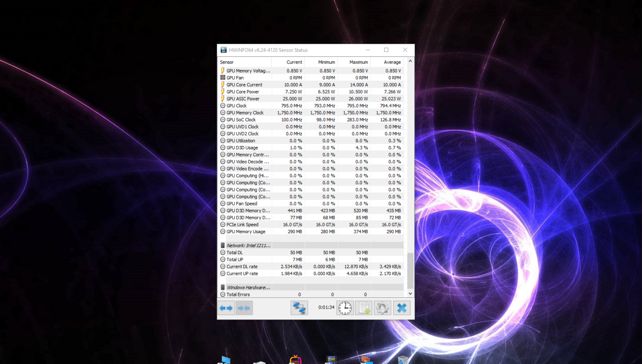This screenshot has height=364, width=642.
Task: Click the 520 MB maximum value
Action: point(361,211)
